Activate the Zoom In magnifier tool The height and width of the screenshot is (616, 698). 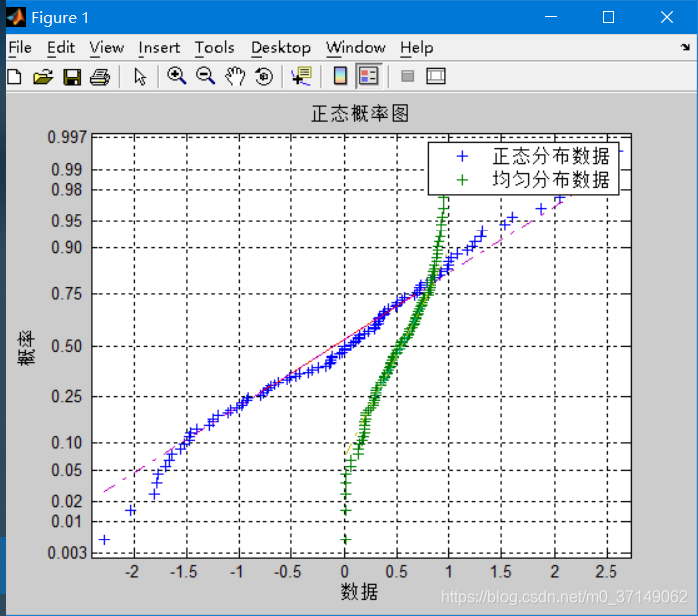point(176,77)
